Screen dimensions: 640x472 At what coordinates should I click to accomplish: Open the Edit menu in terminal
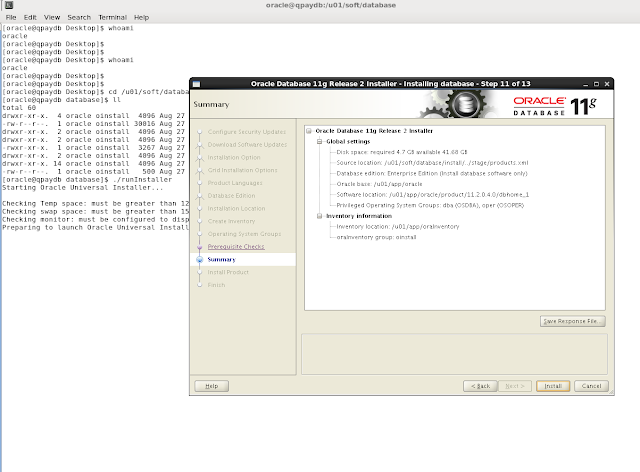pyautogui.click(x=30, y=18)
